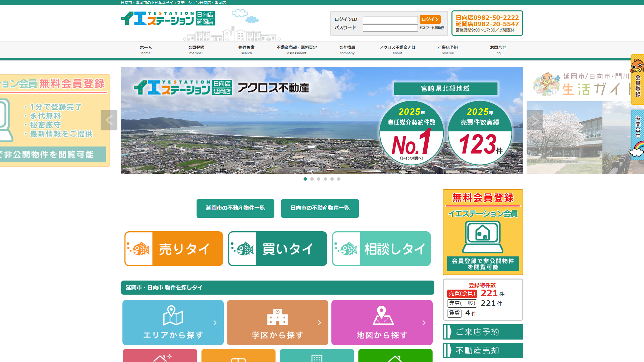The width and height of the screenshot is (644, 362).
Task: Click the previous slide arrow on carousel
Action: (109, 120)
